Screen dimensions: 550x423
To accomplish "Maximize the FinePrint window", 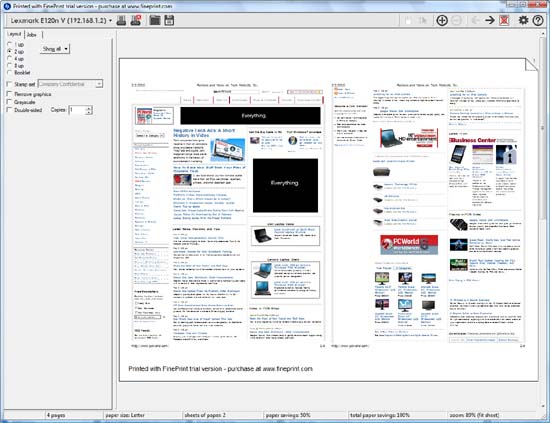I will tap(523, 4).
